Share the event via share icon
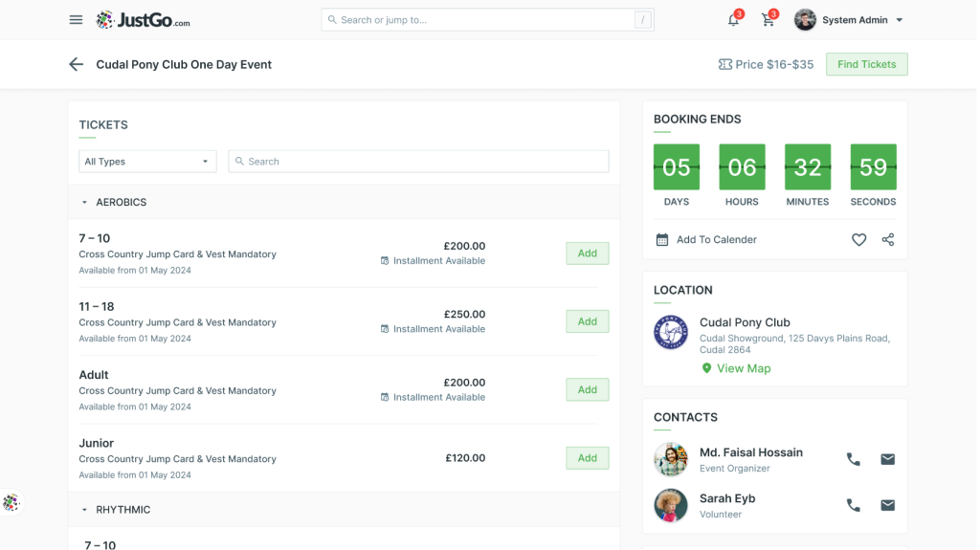The height and width of the screenshot is (550, 980). pos(887,239)
